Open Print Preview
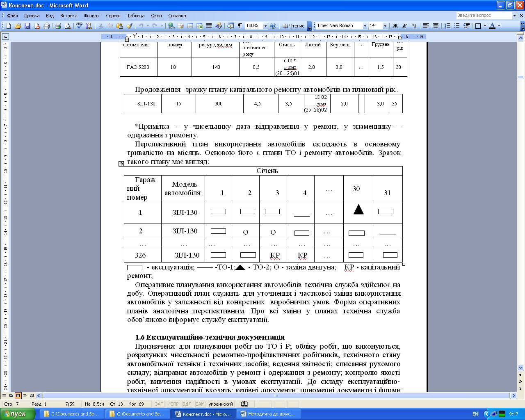The width and height of the screenshot is (525, 420). click(x=67, y=26)
